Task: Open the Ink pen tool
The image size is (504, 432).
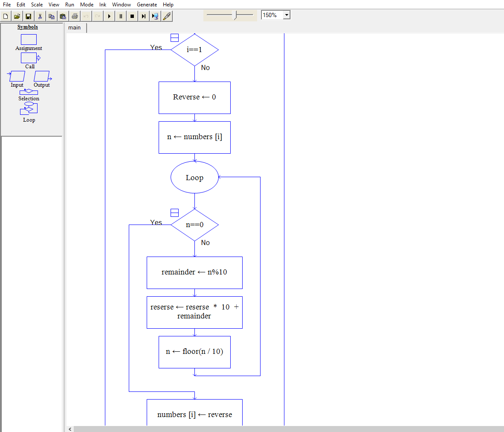Action: [167, 16]
